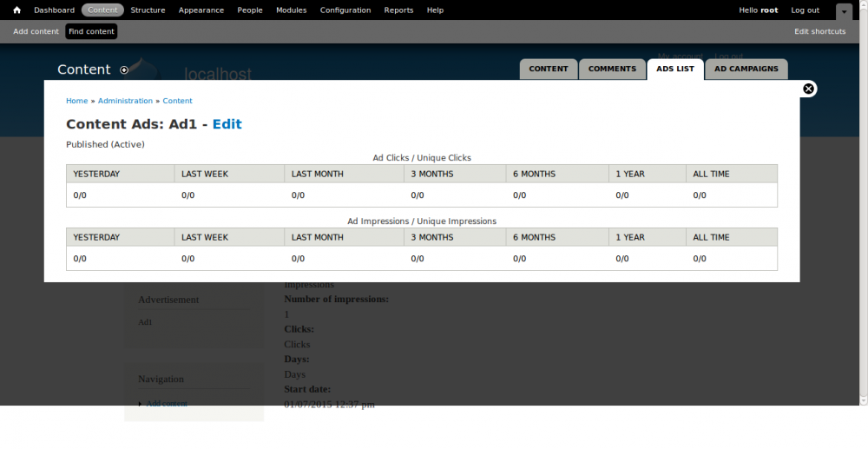Screen dimensions: 868x449
Task: Click the Home breadcrumb link
Action: pyautogui.click(x=76, y=101)
